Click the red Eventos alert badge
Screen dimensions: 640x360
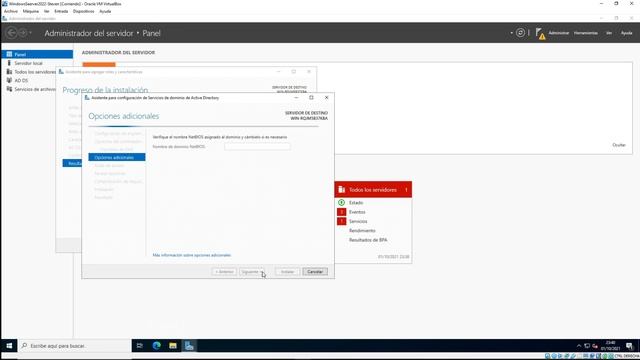[x=342, y=212]
